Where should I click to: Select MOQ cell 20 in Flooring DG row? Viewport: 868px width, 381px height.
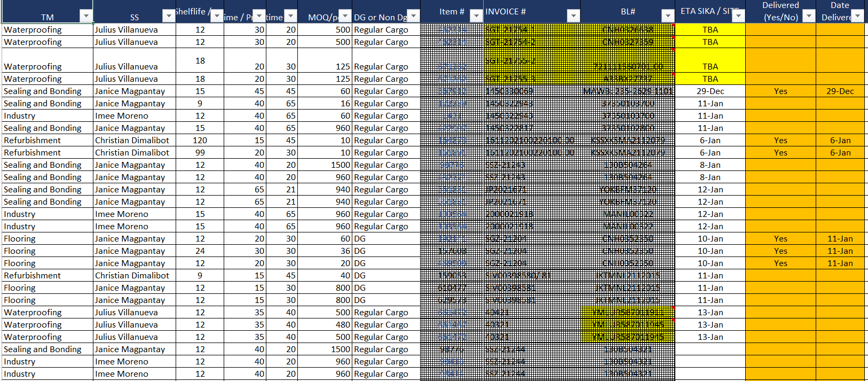[325, 263]
